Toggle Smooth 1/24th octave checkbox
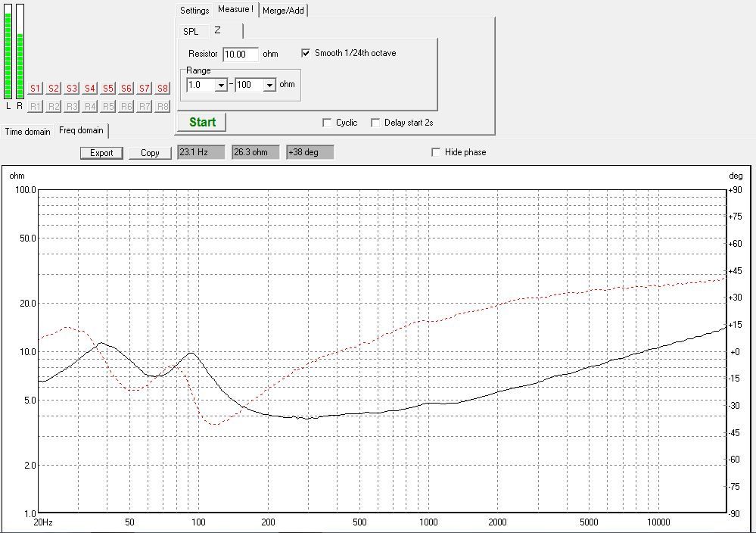756x533 pixels. pos(306,53)
